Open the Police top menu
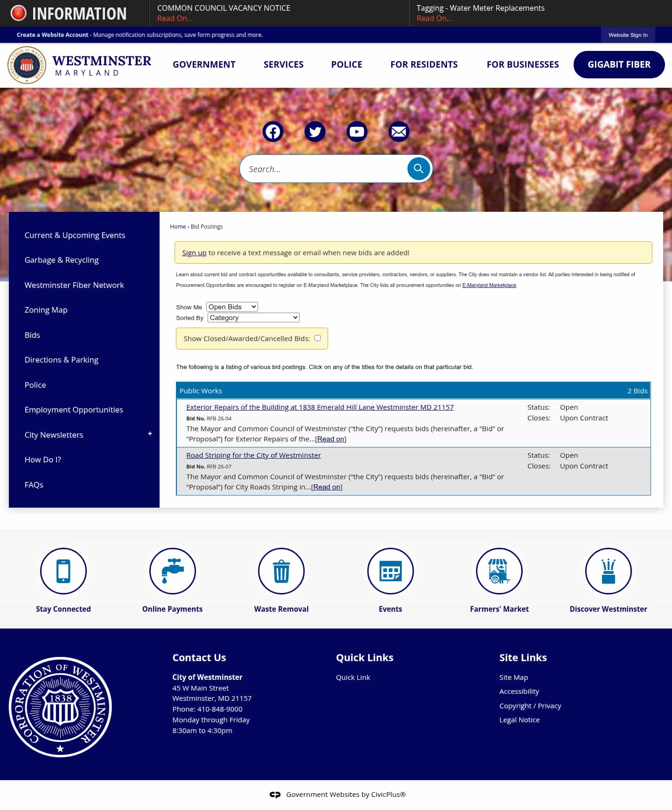The width and height of the screenshot is (672, 810). (347, 64)
